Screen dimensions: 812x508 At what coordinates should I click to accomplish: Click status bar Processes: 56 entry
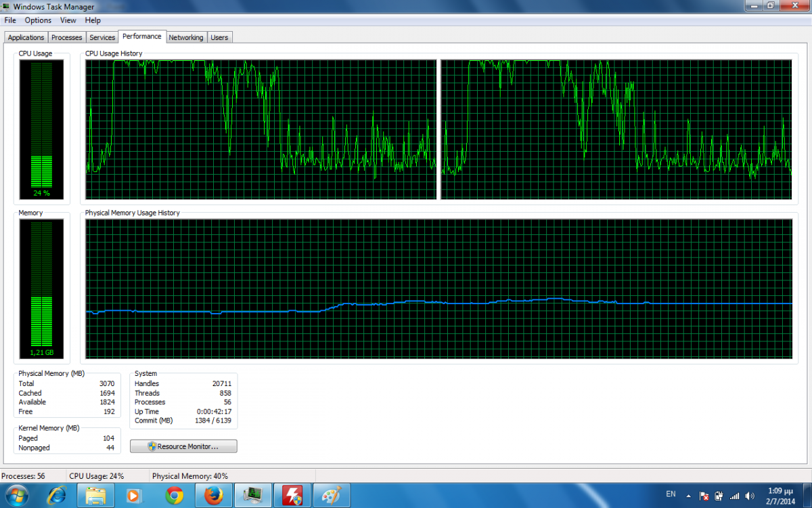click(x=23, y=476)
